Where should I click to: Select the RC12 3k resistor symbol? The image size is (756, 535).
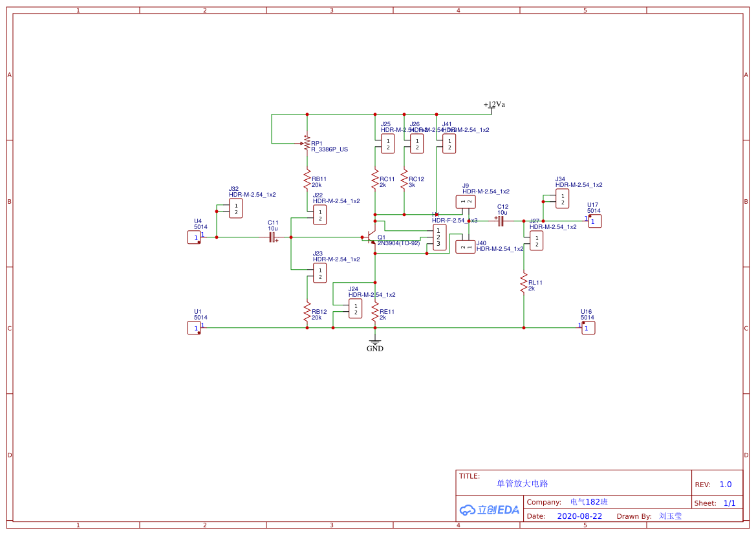point(404,179)
